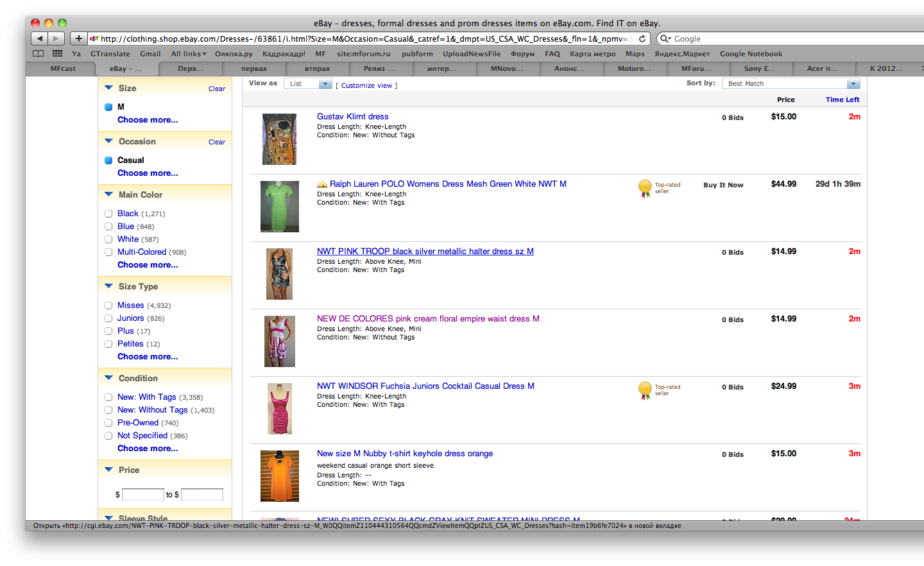Reload the page with refresh icon
Viewport: 924px width, 566px height.
[642, 39]
